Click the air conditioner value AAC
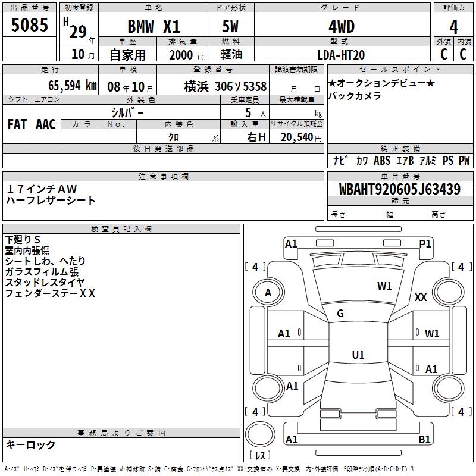This screenshot has height=476, width=476. (x=46, y=124)
